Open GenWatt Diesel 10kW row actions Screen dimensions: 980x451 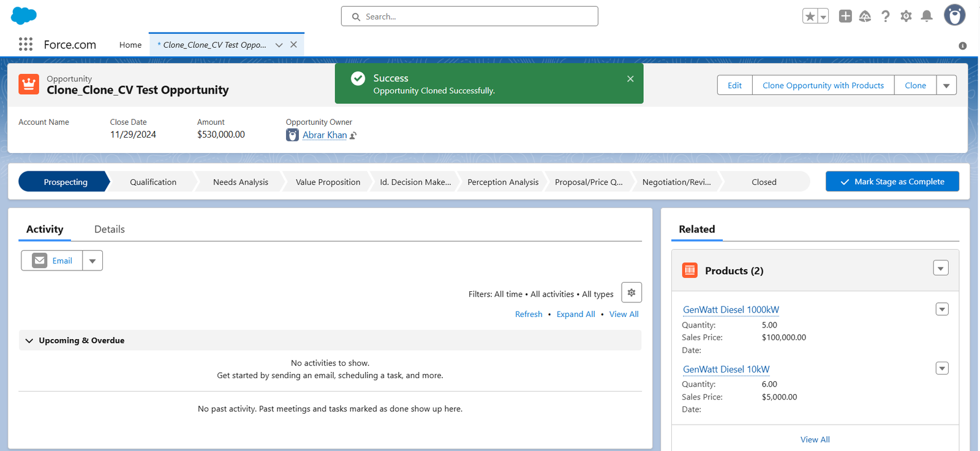942,368
